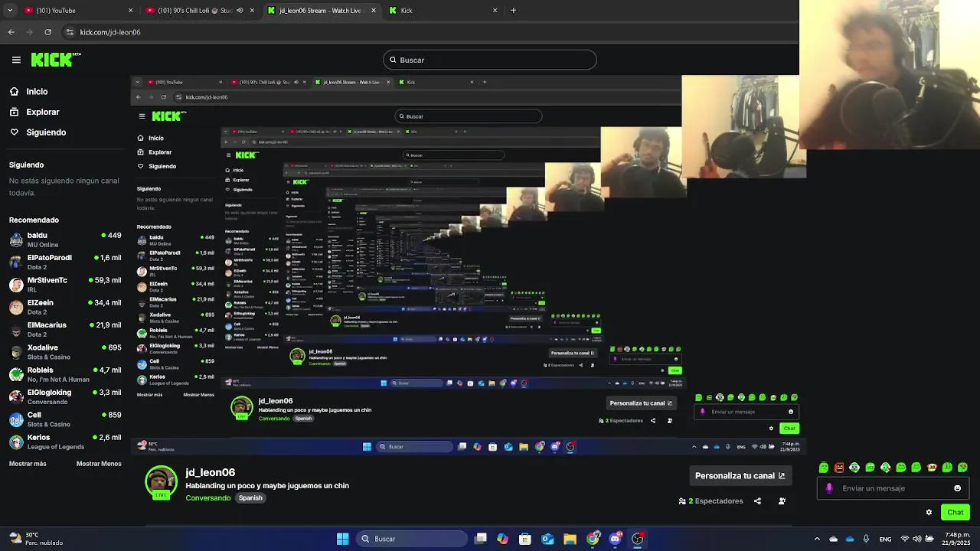This screenshot has height=551, width=980.
Task: Reload the page with the refresh icon
Action: click(x=48, y=32)
